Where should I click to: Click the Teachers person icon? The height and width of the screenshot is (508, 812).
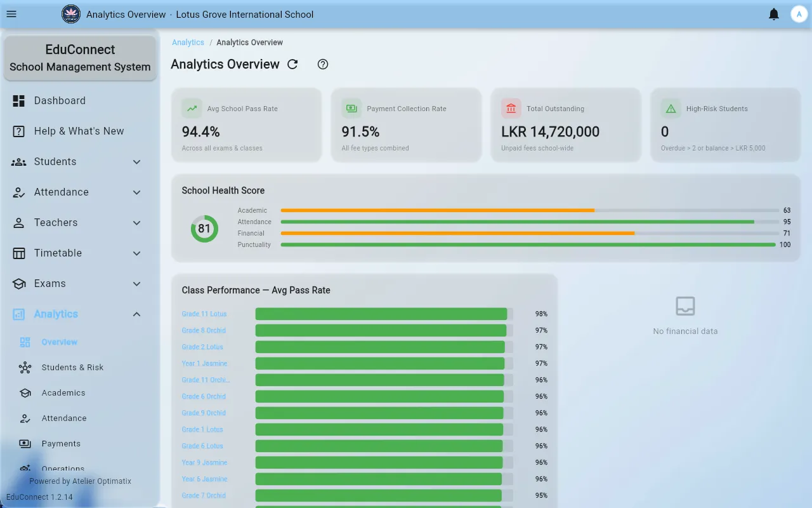pyautogui.click(x=19, y=222)
